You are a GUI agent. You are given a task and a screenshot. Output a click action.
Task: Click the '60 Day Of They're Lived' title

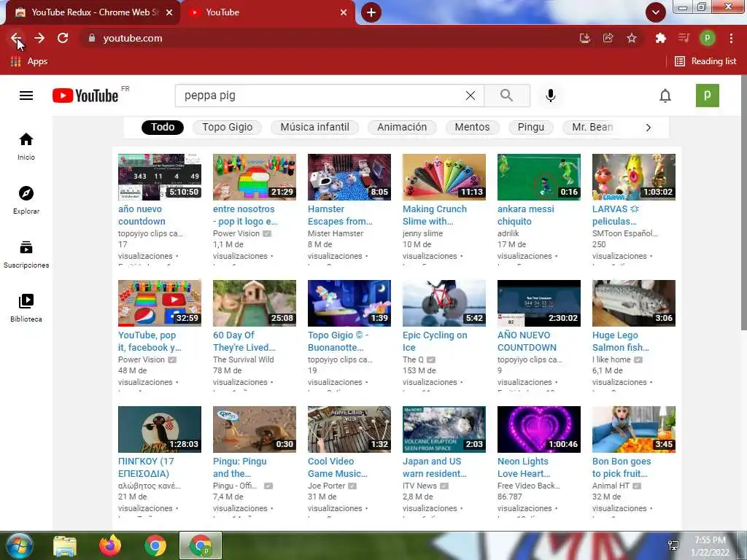click(x=244, y=341)
